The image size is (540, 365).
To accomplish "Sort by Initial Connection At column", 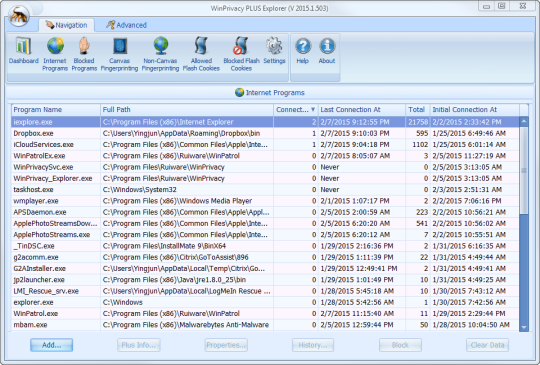I will tap(475, 110).
